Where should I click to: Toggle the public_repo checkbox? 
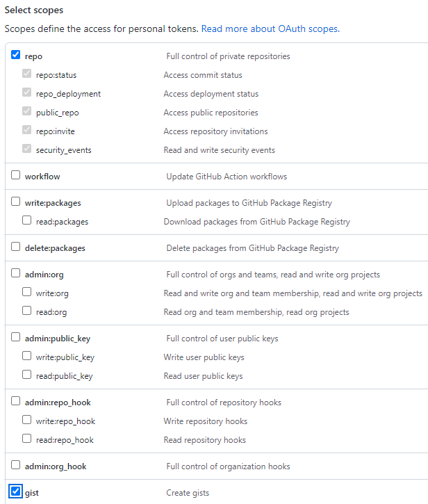(26, 111)
